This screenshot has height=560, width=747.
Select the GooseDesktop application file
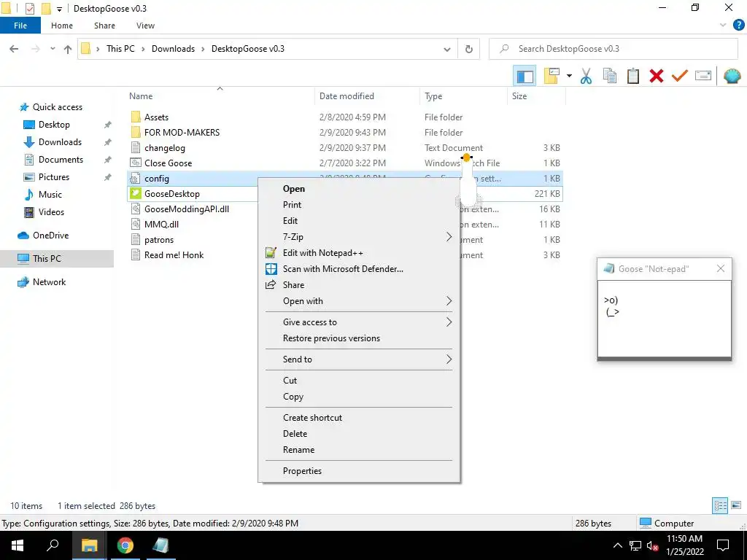171,194
